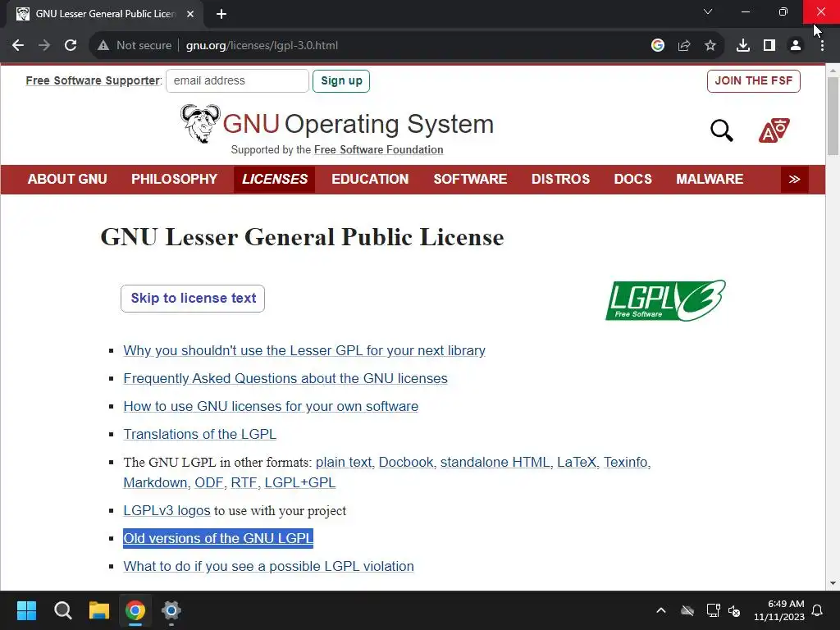Open Chrome downloads icon
The height and width of the screenshot is (630, 840).
click(743, 46)
